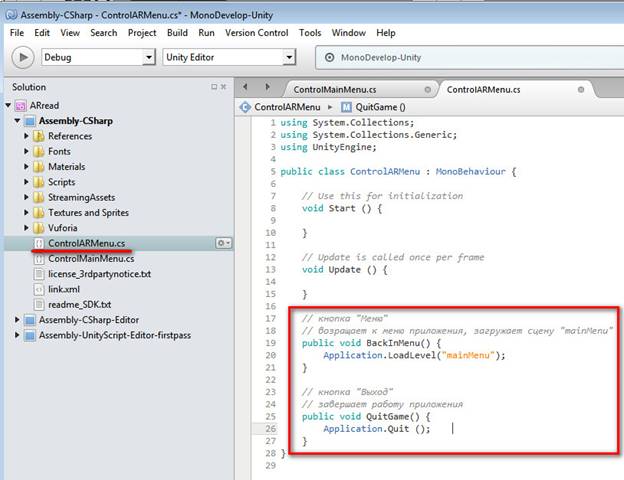
Task: Open the Search menu
Action: tap(103, 33)
